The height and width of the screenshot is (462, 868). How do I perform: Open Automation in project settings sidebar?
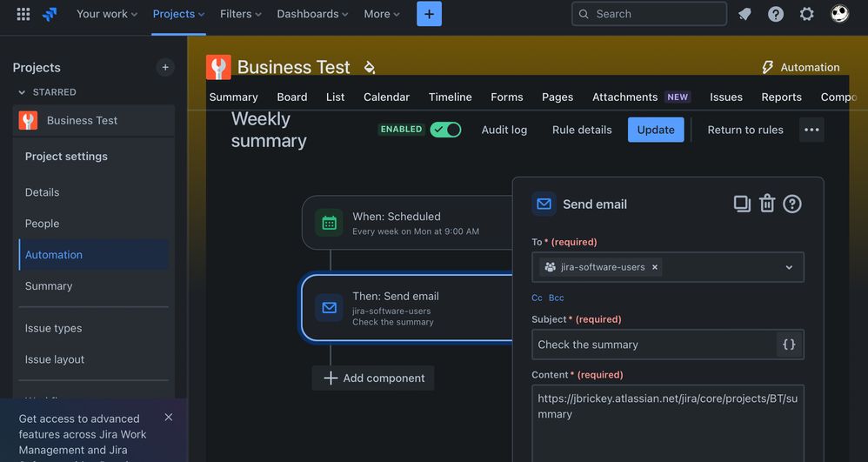click(94, 255)
